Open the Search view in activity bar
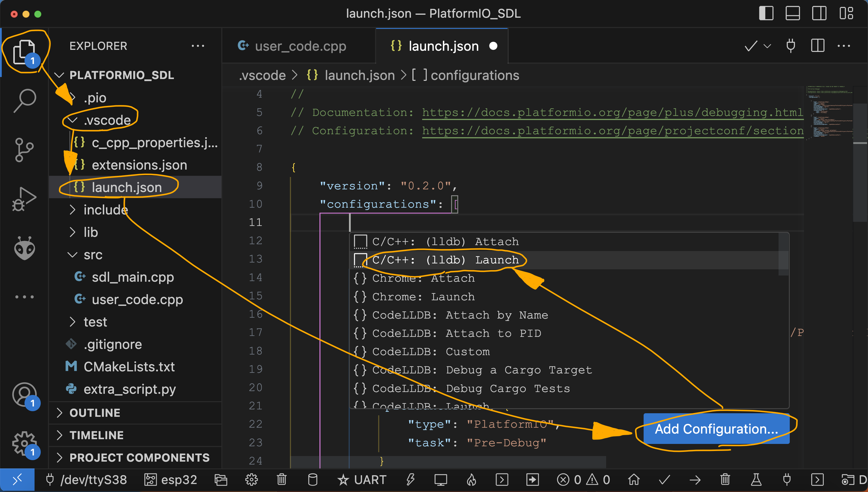 click(24, 100)
